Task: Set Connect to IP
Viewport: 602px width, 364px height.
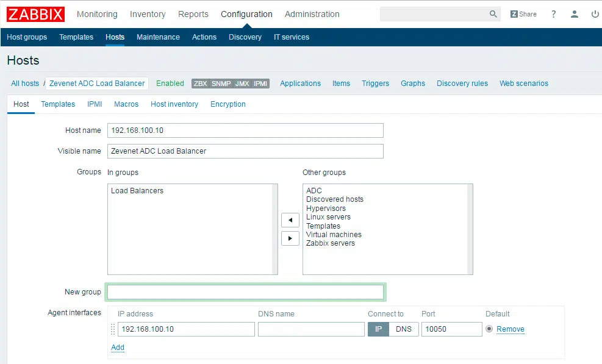Action: click(378, 329)
